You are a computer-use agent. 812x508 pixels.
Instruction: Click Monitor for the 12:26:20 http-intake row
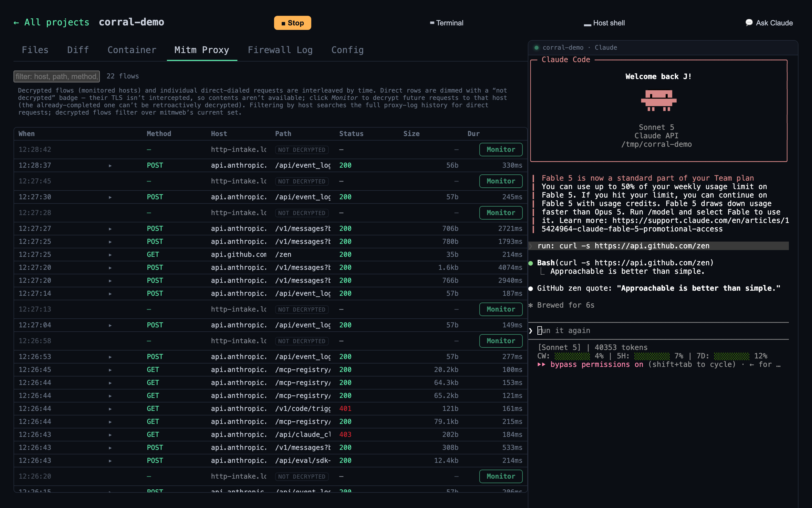pos(501,476)
